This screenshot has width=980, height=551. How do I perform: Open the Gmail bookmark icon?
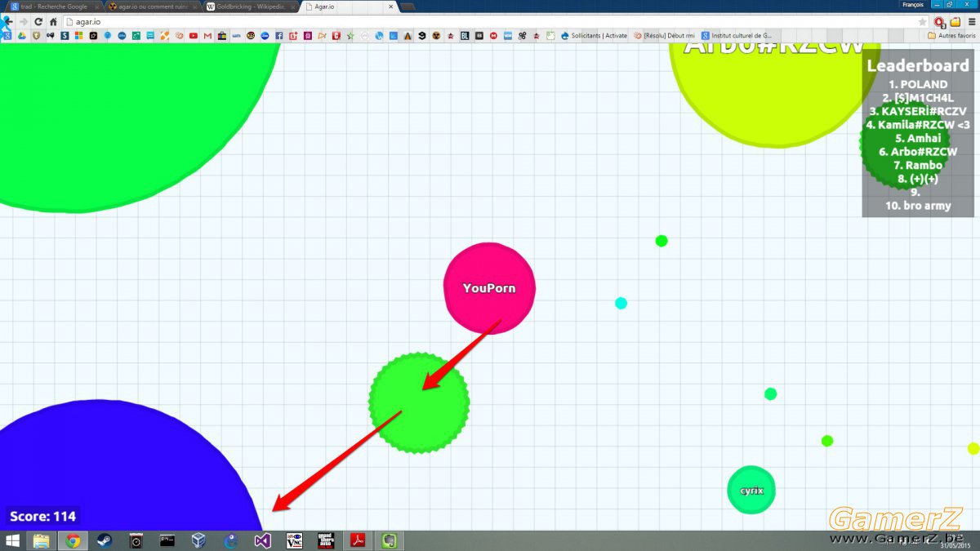(x=207, y=36)
